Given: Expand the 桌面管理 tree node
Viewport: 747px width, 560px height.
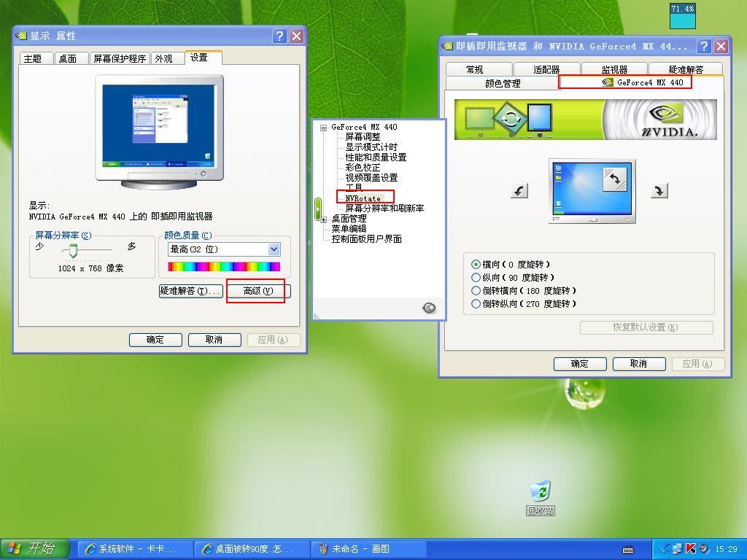Looking at the screenshot, I should point(324,219).
